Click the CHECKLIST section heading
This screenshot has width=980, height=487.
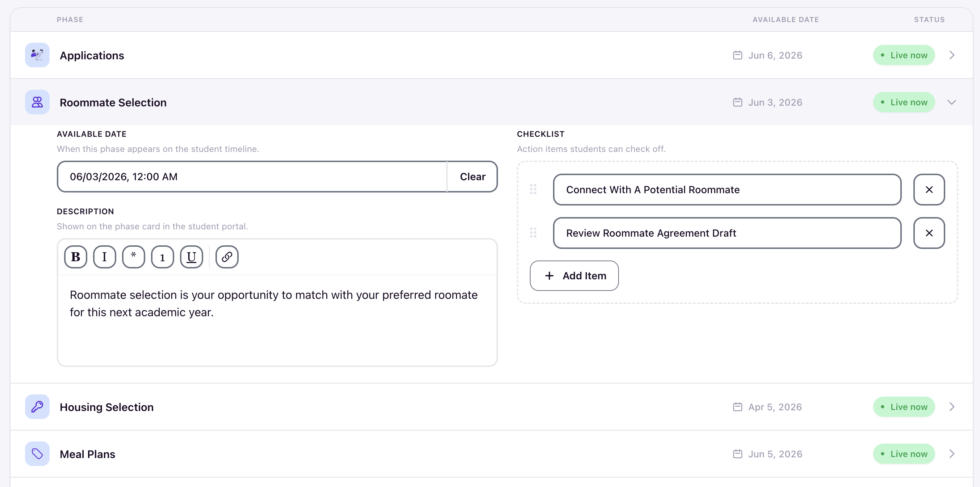541,134
